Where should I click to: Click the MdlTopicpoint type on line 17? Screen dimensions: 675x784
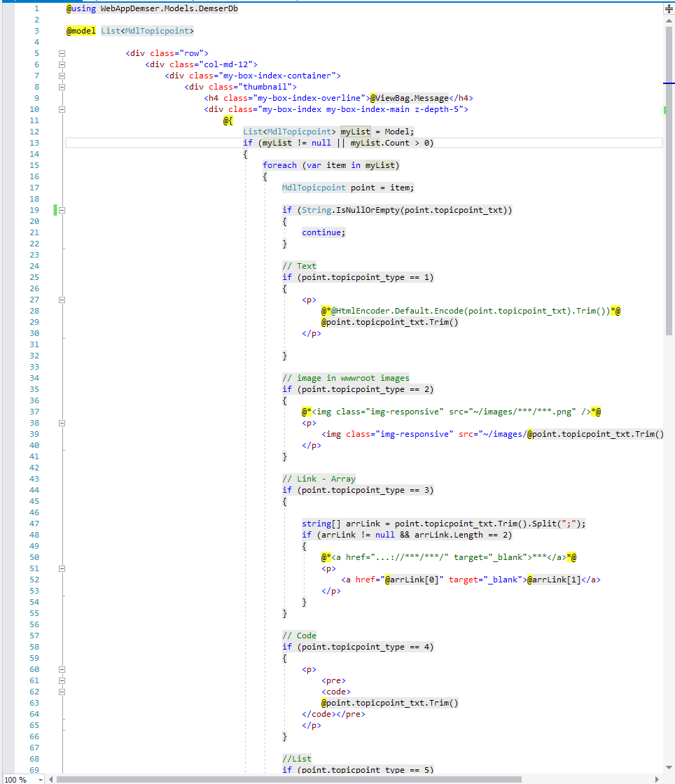(x=314, y=188)
